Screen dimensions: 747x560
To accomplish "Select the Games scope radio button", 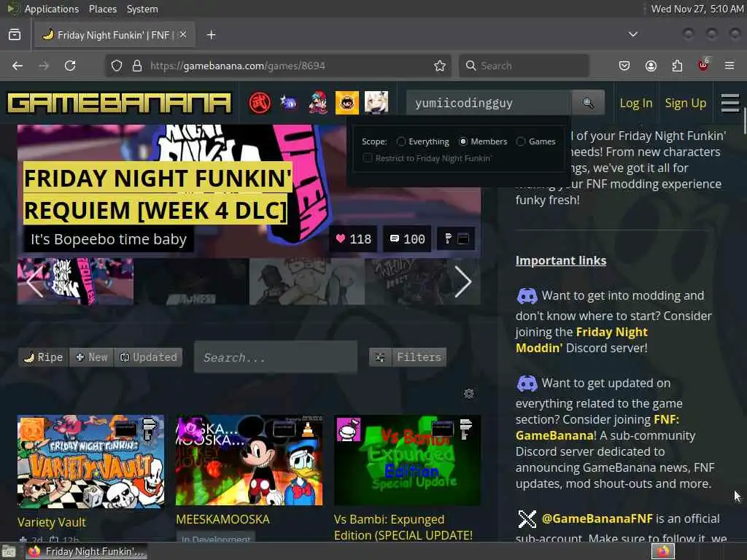I will pos(521,141).
